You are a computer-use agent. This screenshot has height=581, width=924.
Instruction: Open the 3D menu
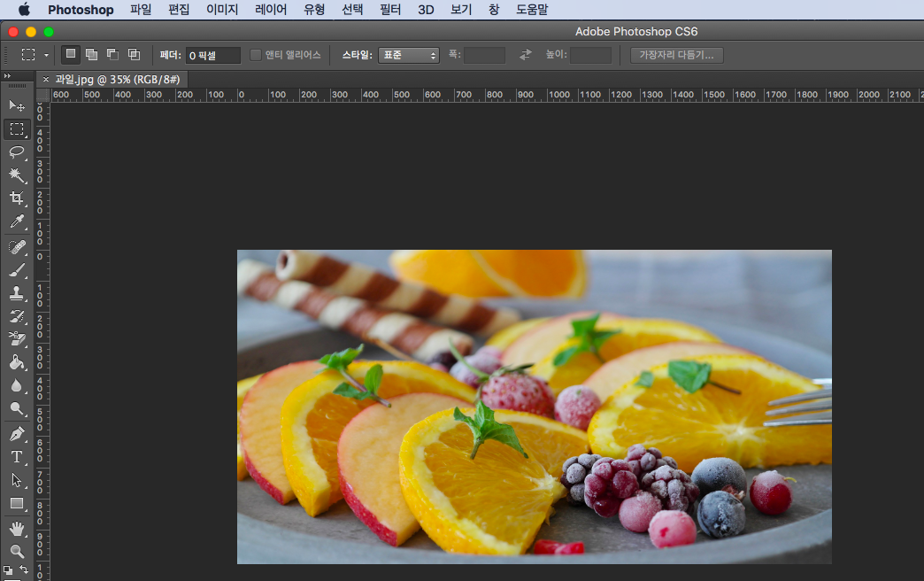426,10
